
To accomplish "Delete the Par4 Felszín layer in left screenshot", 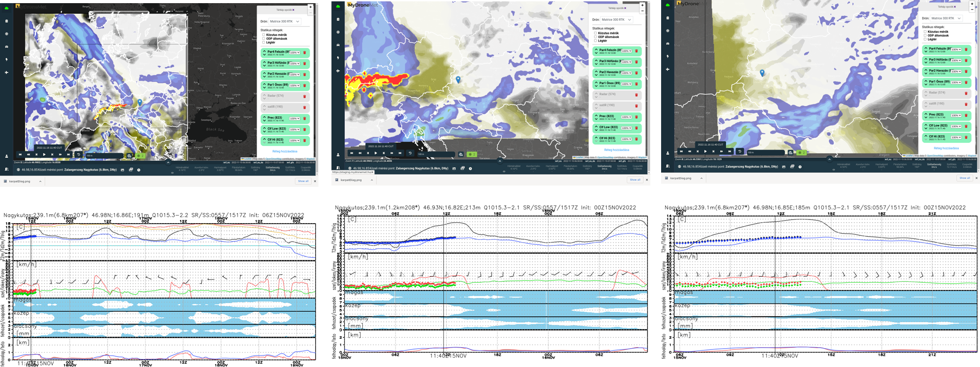I will click(x=305, y=53).
